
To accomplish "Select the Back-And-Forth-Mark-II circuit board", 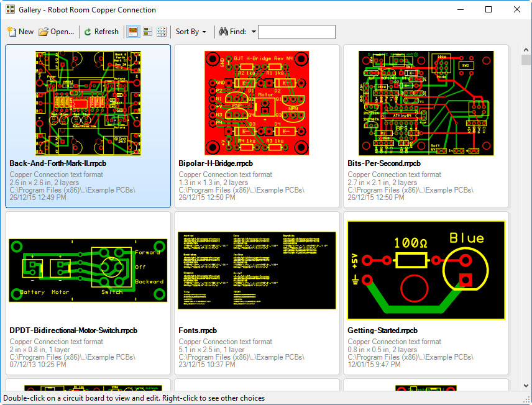I will 88,102.
